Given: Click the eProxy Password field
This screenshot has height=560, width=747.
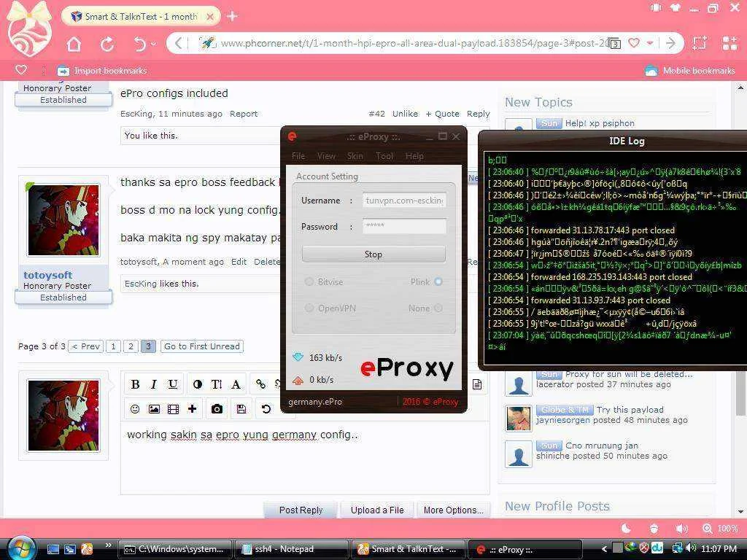Looking at the screenshot, I should tap(404, 226).
